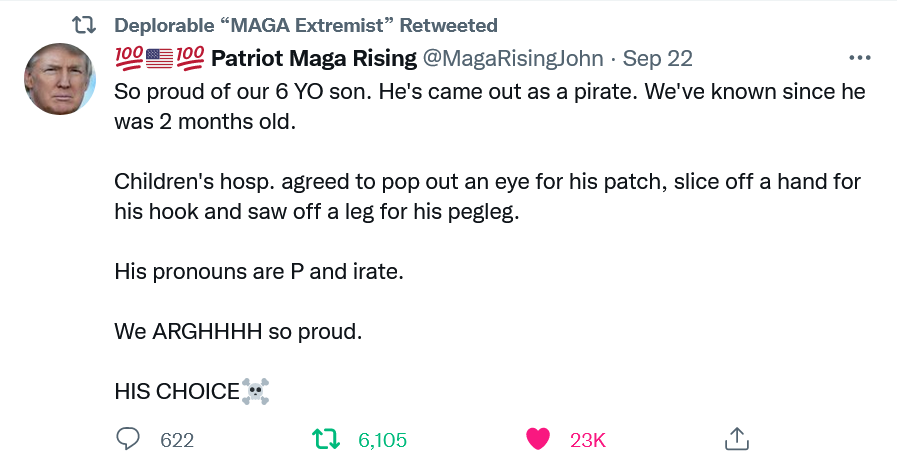Open the share tweet icon
The width and height of the screenshot is (897, 471).
[x=735, y=439]
